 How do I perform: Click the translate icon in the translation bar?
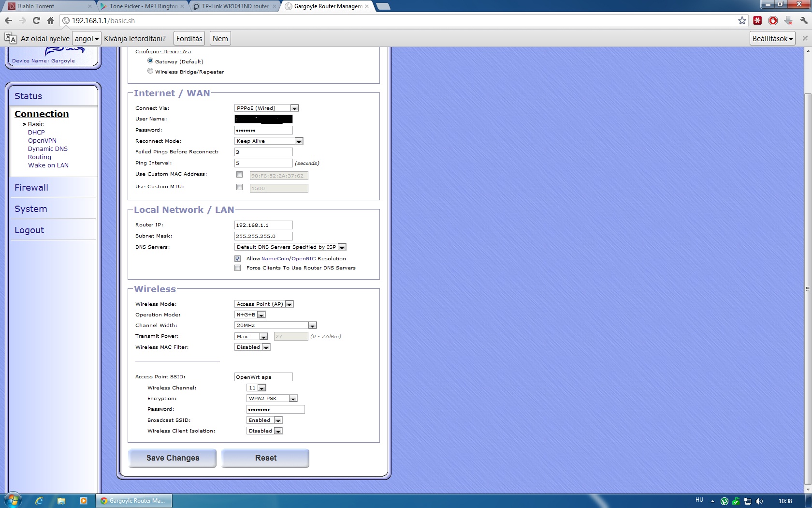pos(10,38)
